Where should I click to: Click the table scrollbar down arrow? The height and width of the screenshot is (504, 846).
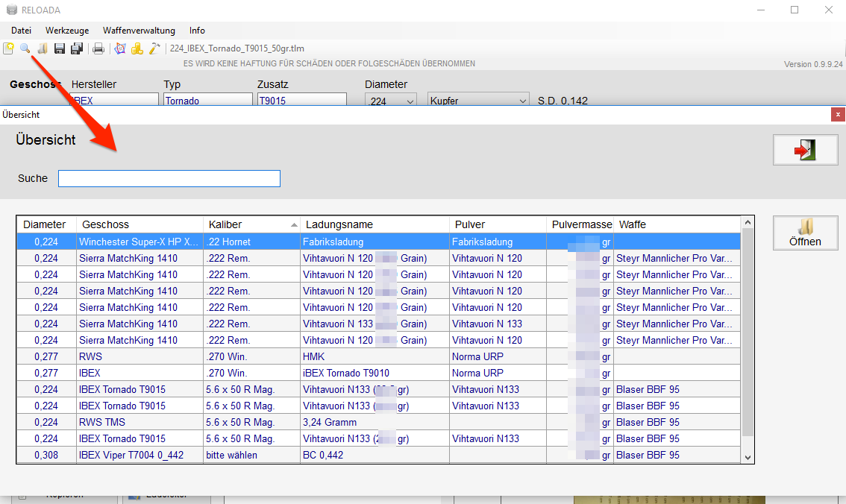coord(748,457)
